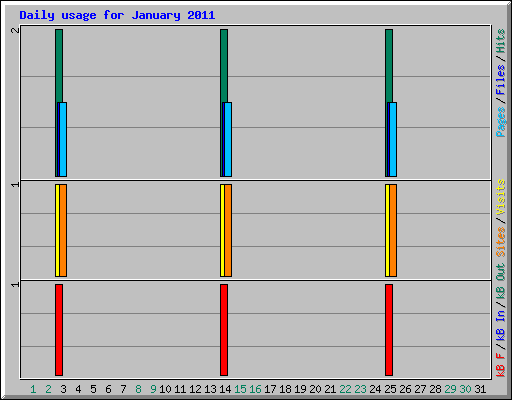Click day '29' on the x-axis

pyautogui.click(x=450, y=389)
